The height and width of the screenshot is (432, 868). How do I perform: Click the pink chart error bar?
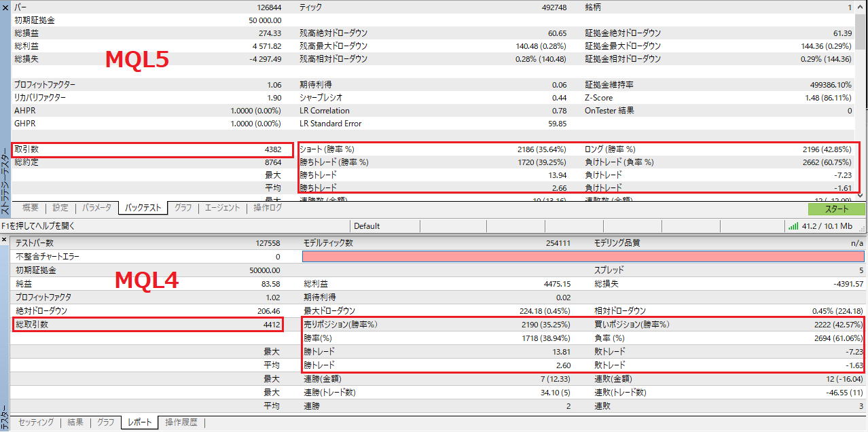[x=583, y=257]
